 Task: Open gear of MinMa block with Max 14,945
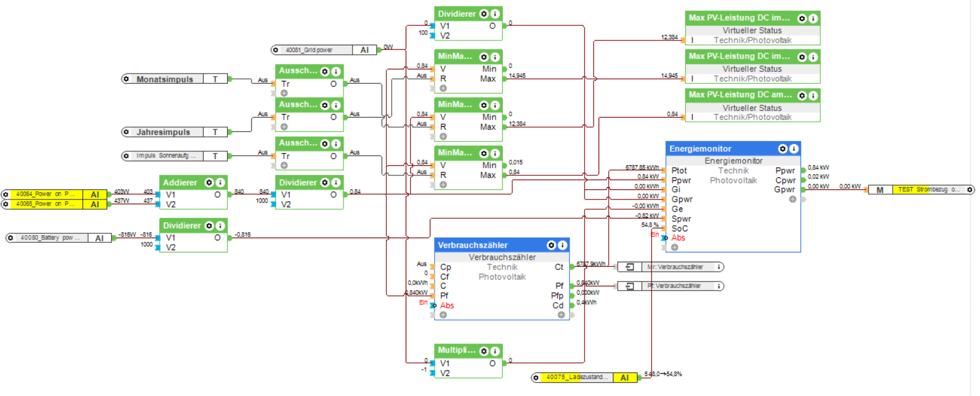[484, 57]
